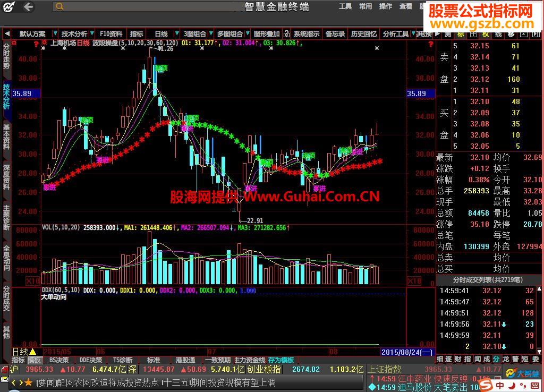The image size is (544, 392).
Task: Open the 工具 menu
Action: pyautogui.click(x=346, y=6)
